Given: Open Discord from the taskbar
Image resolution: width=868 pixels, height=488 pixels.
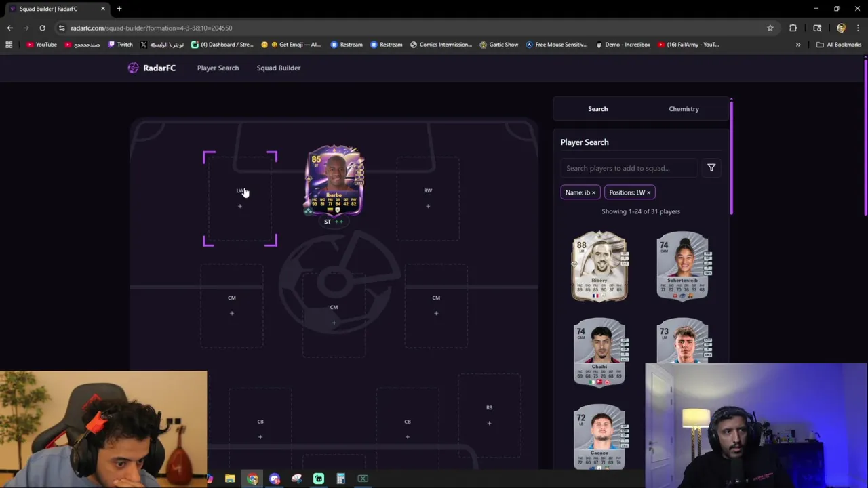Looking at the screenshot, I should pos(275,479).
